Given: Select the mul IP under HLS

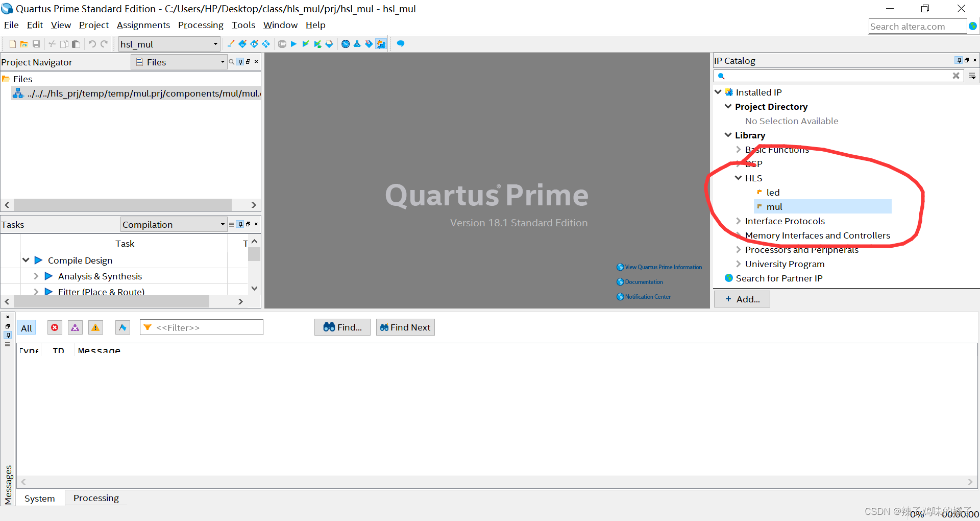Looking at the screenshot, I should 775,206.
